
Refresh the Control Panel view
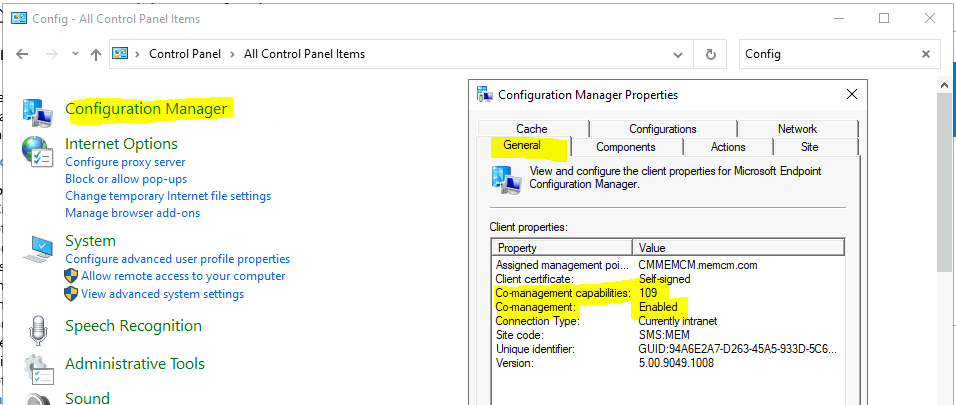point(710,54)
